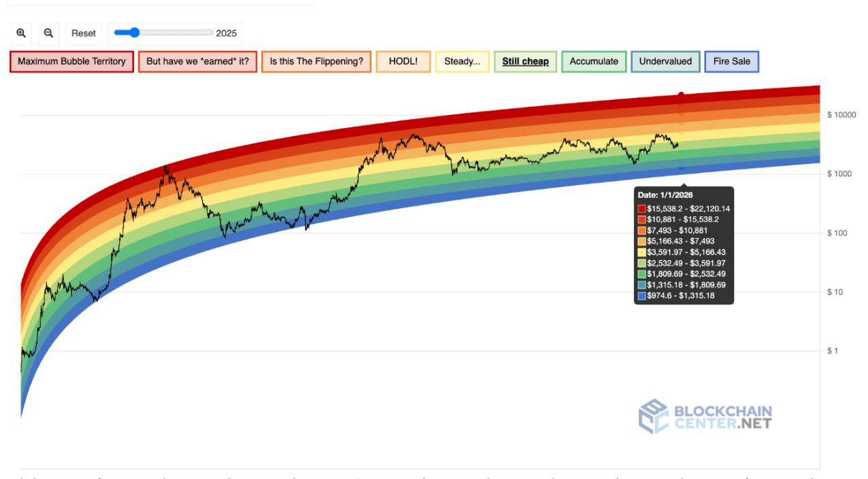Click the 2025 year slider handle

coord(134,33)
